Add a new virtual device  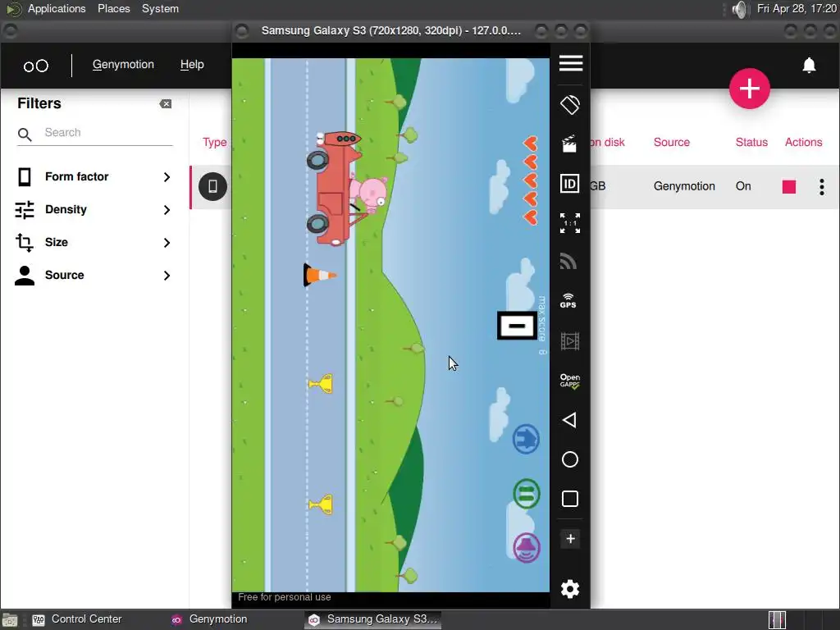click(x=750, y=89)
